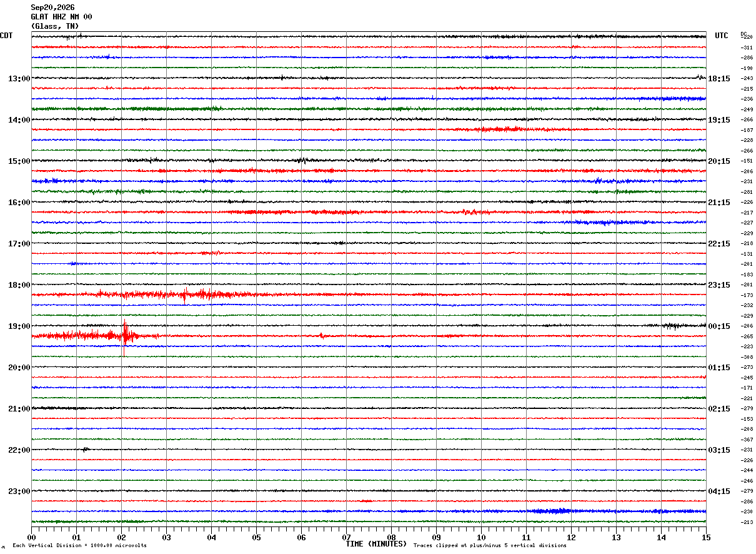756x554 pixels.
Task: Click the UTC column header
Action: (x=722, y=36)
